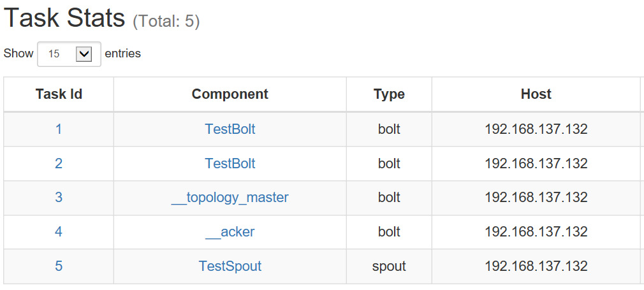644x290 pixels.
Task: Open the __acker component link
Action: (x=230, y=232)
